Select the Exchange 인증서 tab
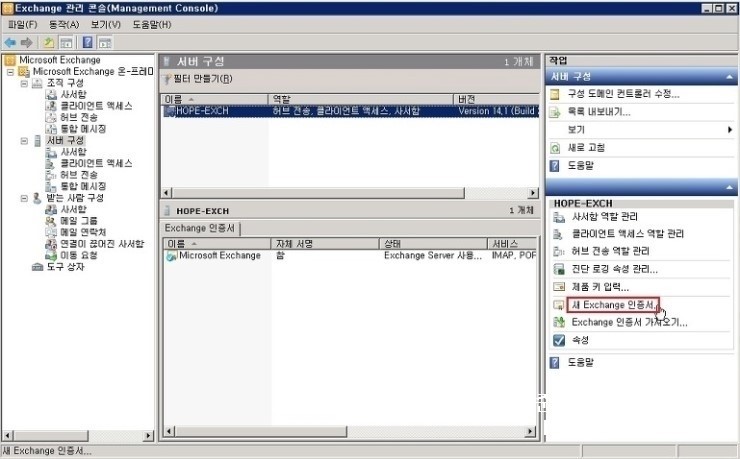This screenshot has width=740, height=459. coord(200,228)
